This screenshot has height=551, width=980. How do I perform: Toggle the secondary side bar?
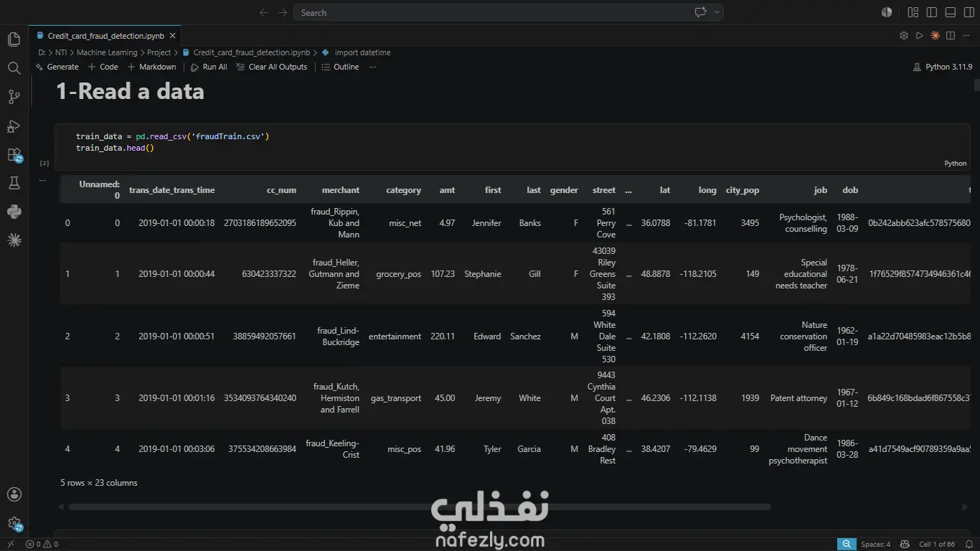tap(969, 12)
